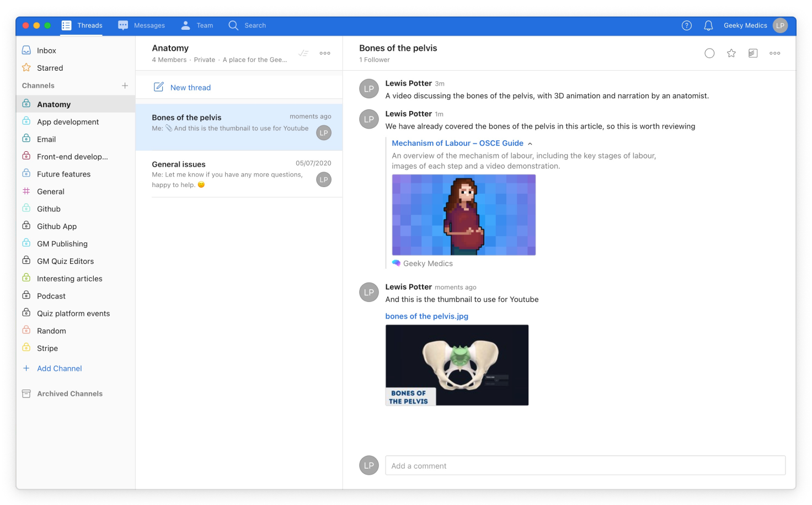Open Geeky Medics workspace menu
The height and width of the screenshot is (505, 812).
point(745,25)
